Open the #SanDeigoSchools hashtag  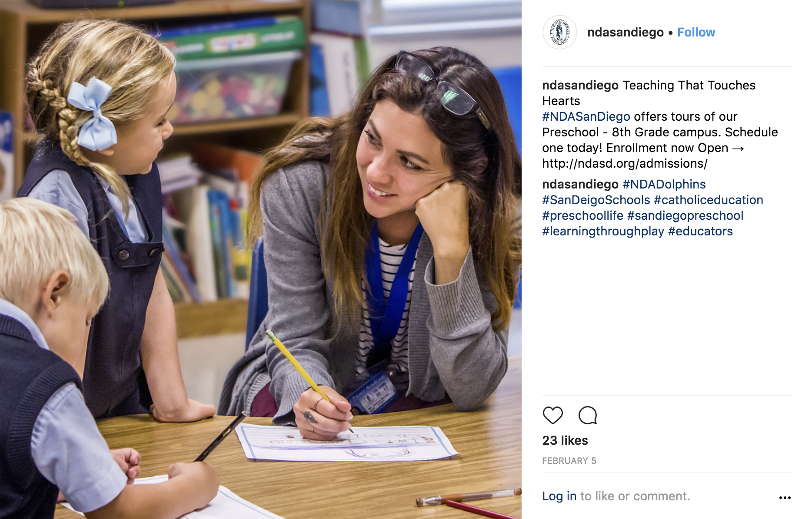coord(596,200)
